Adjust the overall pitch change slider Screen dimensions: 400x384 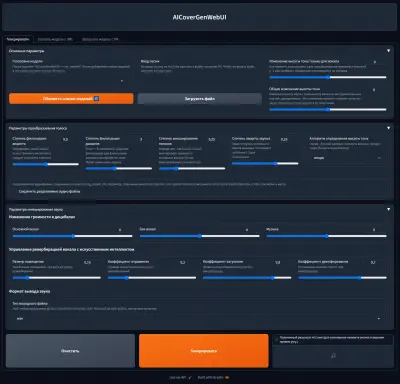tap(328, 109)
